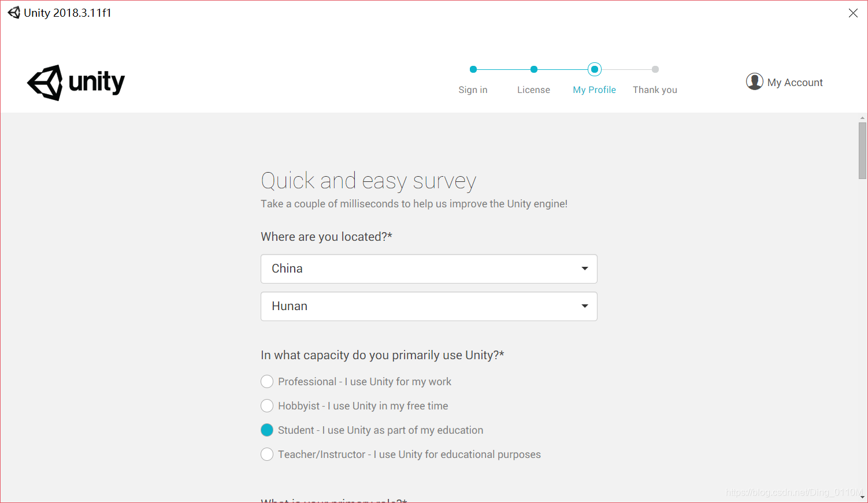
Task: Click the arrow on the China dropdown
Action: [585, 269]
